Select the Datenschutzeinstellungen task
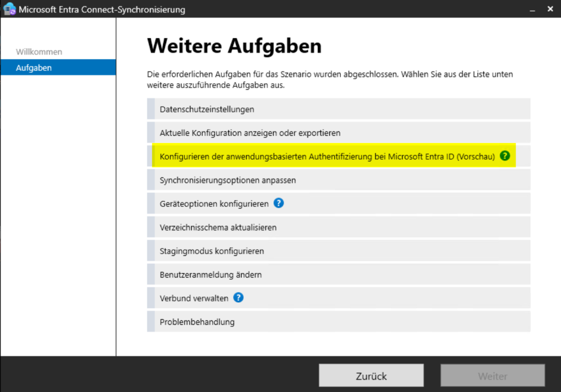Image resolution: width=561 pixels, height=392 pixels. tap(339, 109)
